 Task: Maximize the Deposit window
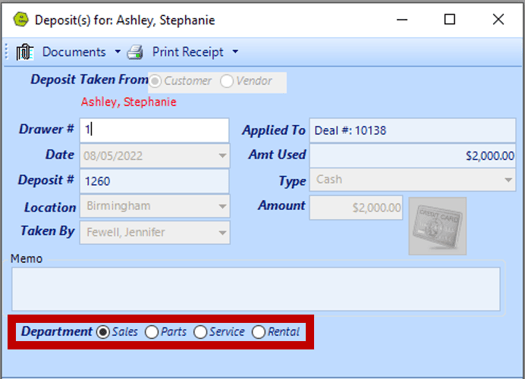[x=450, y=19]
